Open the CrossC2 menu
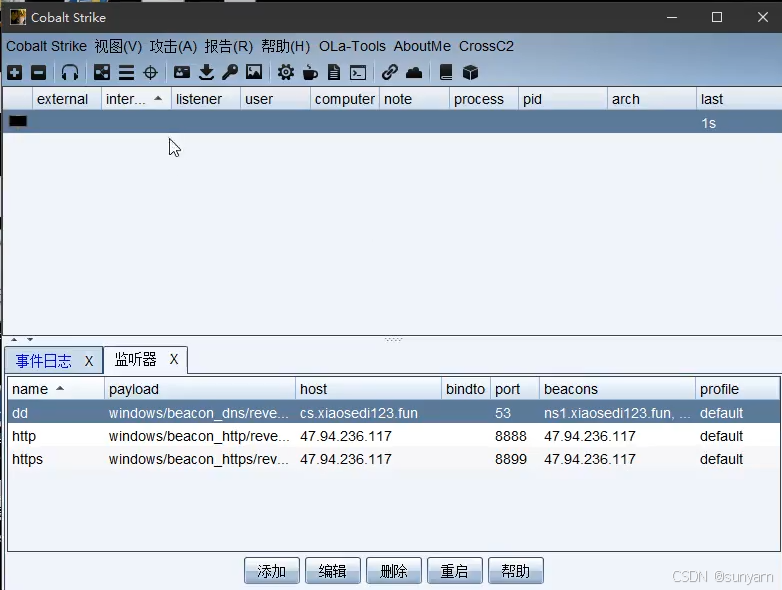 (486, 46)
